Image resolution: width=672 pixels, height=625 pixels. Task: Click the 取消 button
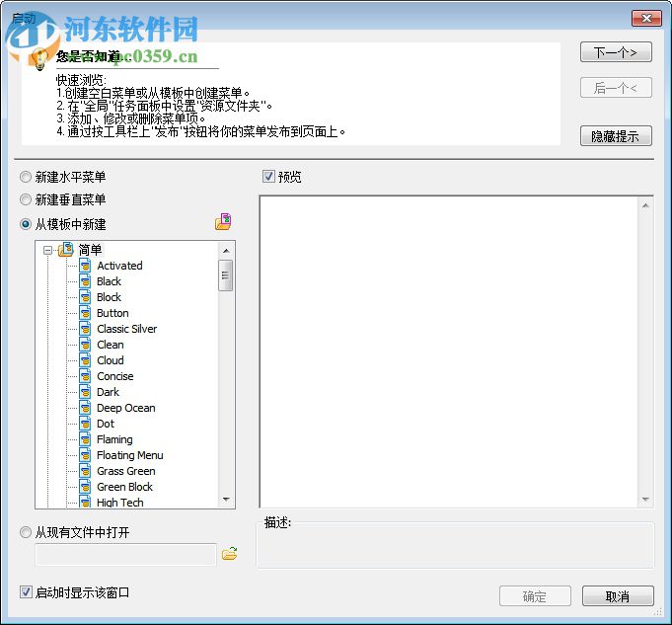click(x=618, y=596)
